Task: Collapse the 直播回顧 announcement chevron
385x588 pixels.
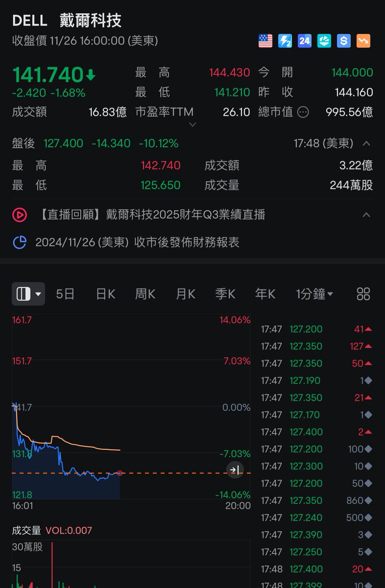Action: point(366,215)
